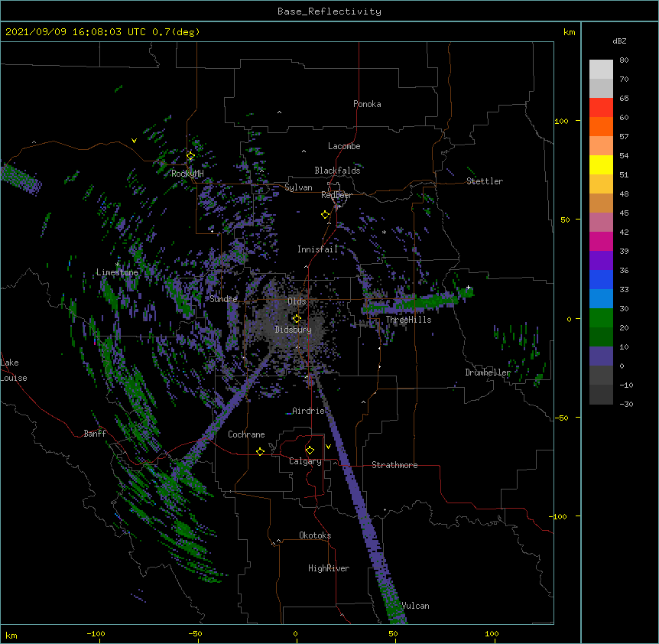Click the Sylvan label
This screenshot has width=659, height=644.
point(298,187)
